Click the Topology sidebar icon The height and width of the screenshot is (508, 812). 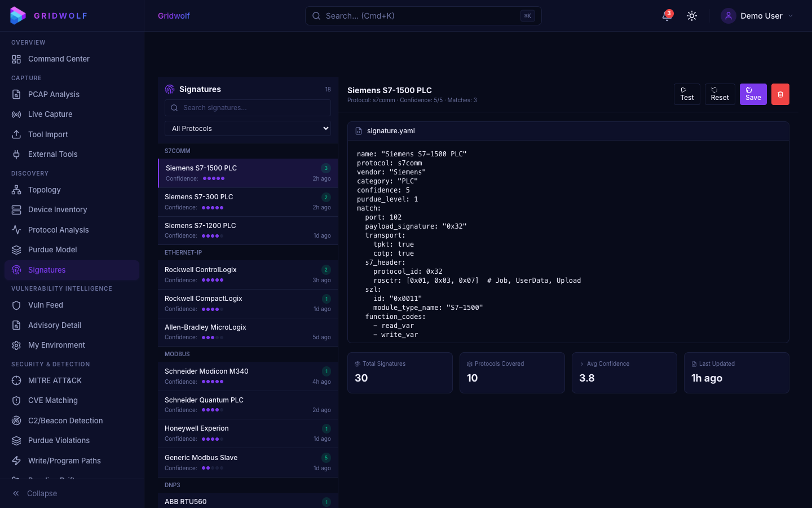click(16, 190)
